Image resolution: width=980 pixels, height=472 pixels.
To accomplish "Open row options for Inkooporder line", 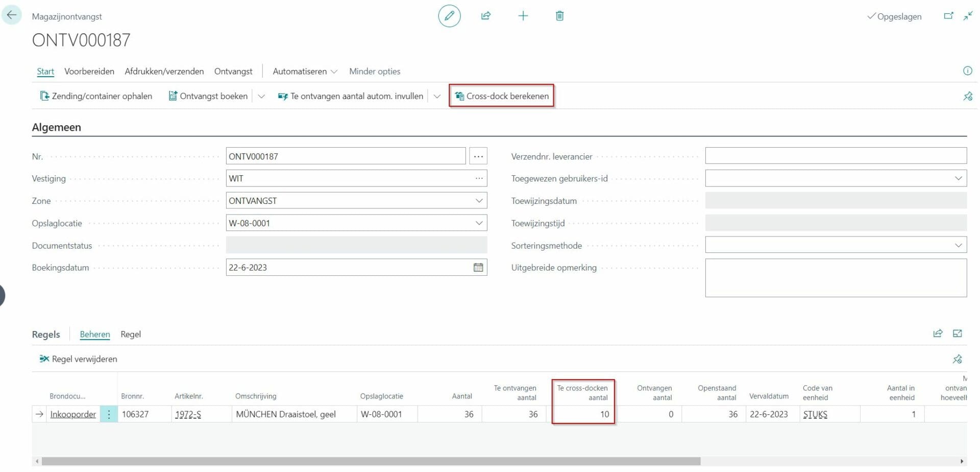I will click(x=109, y=414).
